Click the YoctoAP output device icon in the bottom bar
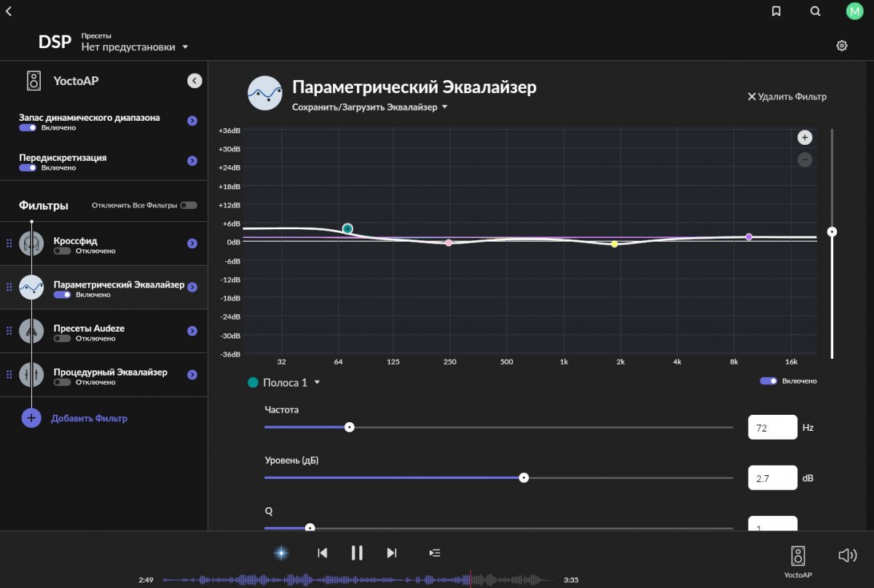Image resolution: width=874 pixels, height=588 pixels. point(798,556)
